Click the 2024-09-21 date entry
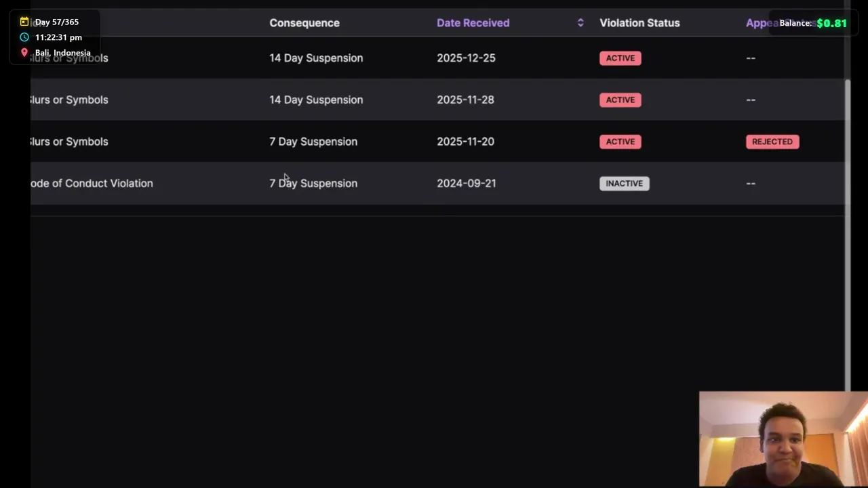The width and height of the screenshot is (868, 488). (467, 184)
